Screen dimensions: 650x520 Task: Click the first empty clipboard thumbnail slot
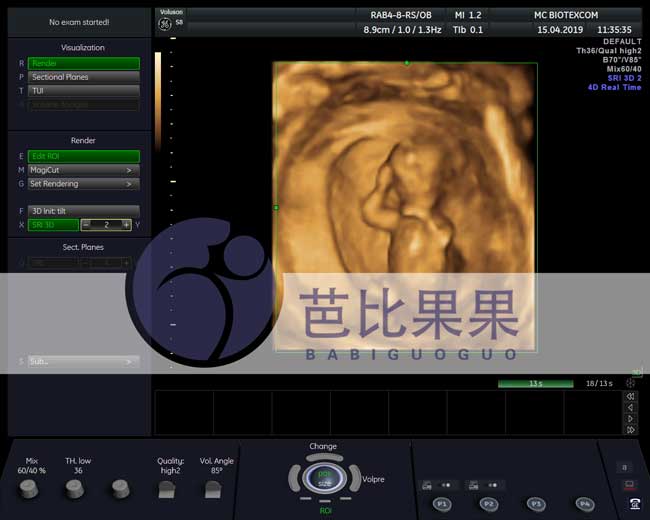tap(184, 412)
